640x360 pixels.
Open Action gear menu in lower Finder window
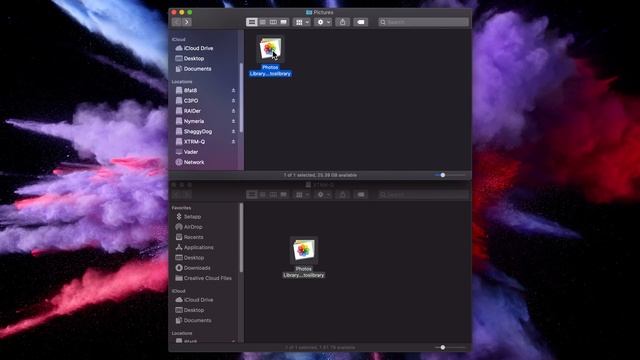[x=324, y=195]
